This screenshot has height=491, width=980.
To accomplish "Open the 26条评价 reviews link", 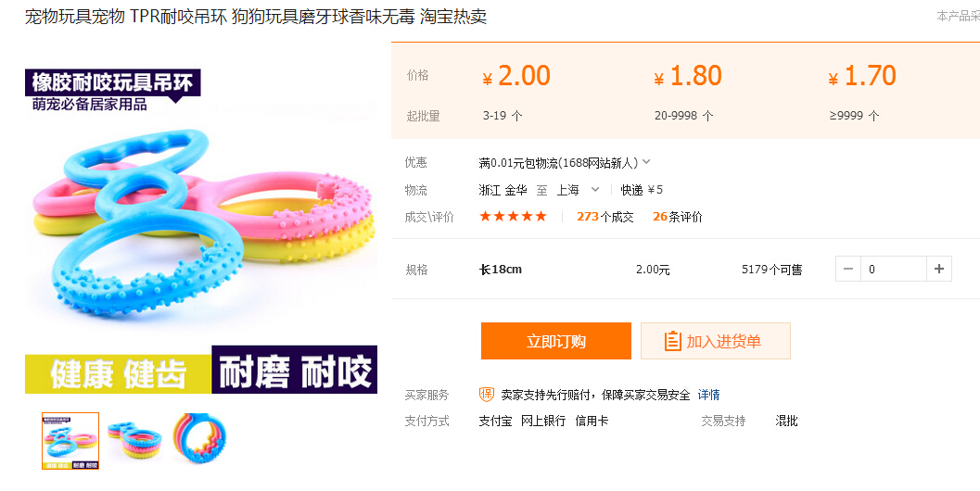I will [677, 217].
